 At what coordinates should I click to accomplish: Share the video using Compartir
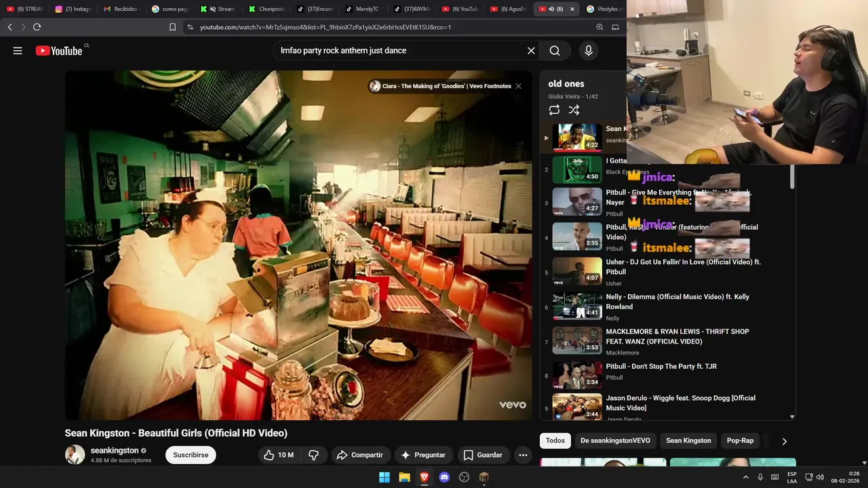[x=360, y=455]
